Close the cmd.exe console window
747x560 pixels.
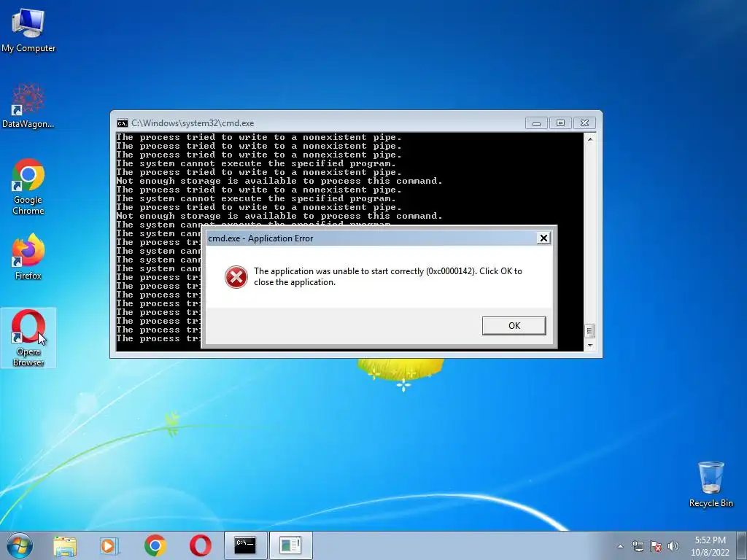[x=584, y=123]
